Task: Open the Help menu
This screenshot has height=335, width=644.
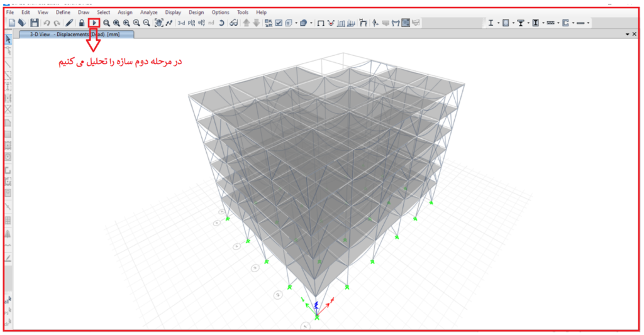Action: coord(261,13)
